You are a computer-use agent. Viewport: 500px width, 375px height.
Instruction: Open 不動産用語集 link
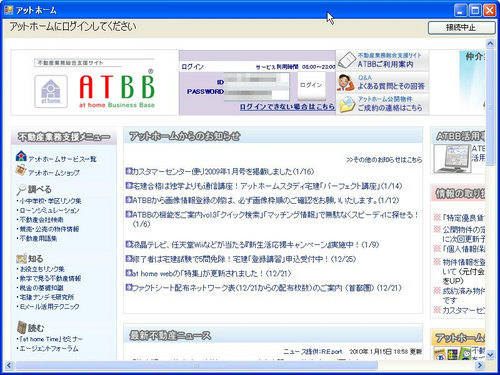click(38, 238)
